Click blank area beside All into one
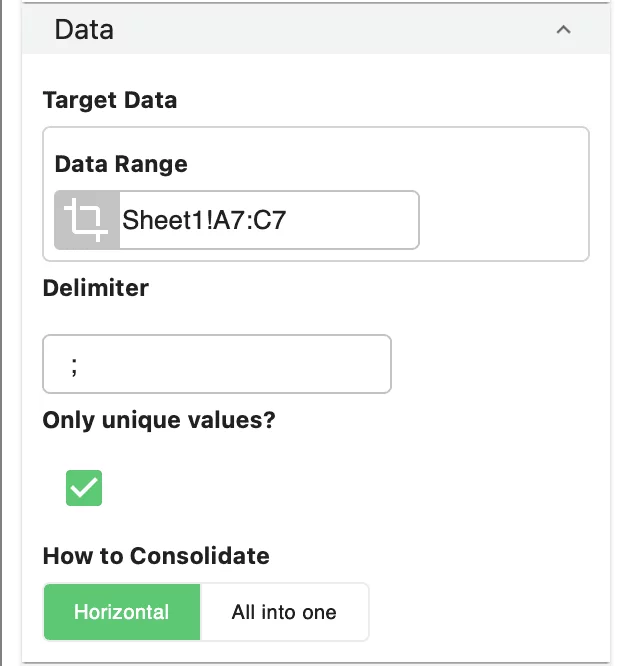The height and width of the screenshot is (666, 620). tap(480, 612)
